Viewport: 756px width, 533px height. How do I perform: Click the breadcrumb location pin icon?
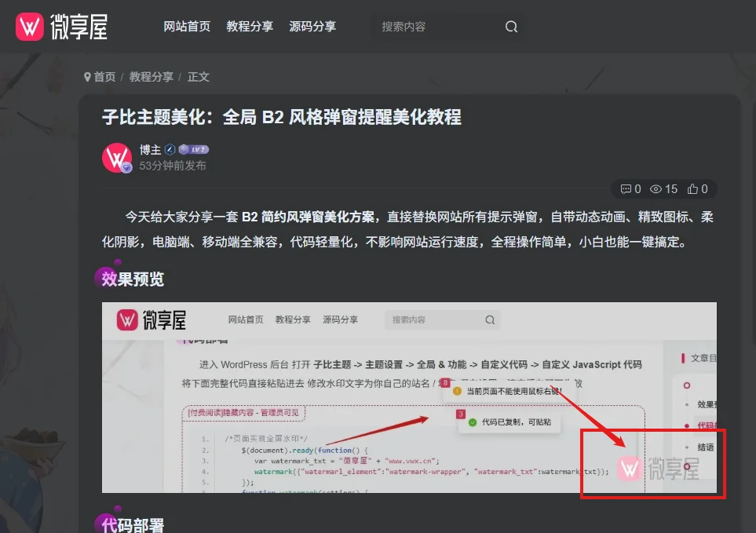(87, 77)
